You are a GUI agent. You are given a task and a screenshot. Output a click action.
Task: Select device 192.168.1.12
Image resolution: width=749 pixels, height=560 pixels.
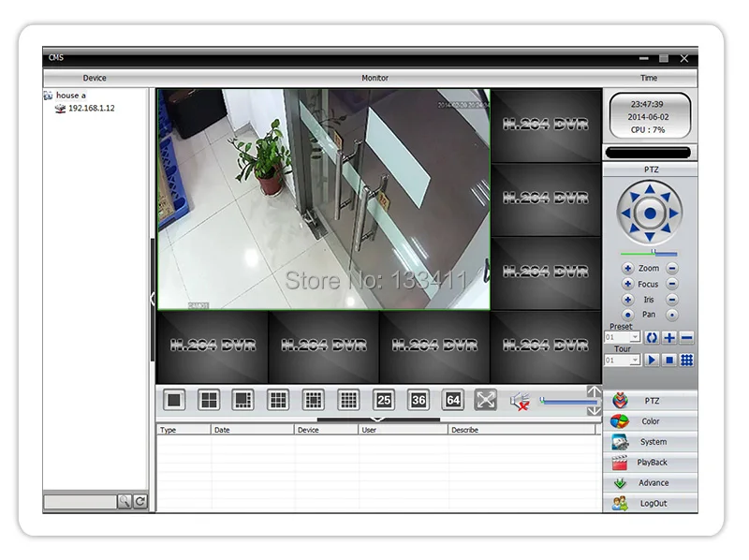tap(91, 108)
